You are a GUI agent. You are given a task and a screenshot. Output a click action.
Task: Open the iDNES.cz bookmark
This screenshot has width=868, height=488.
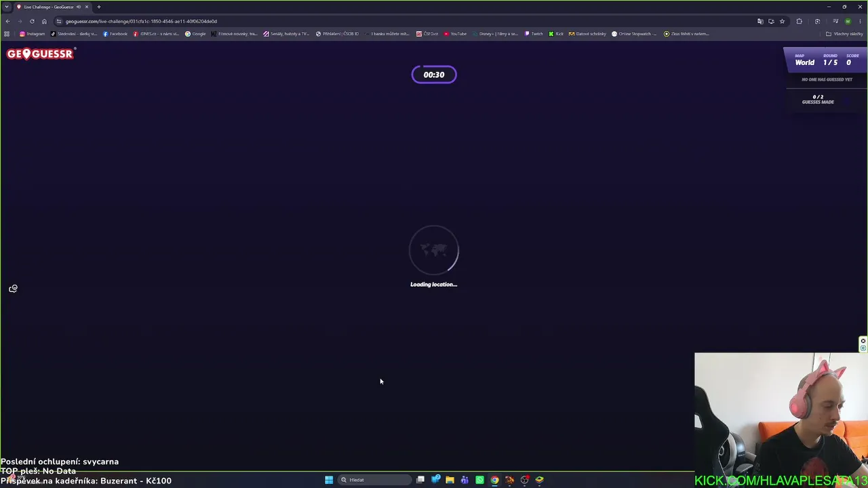click(157, 34)
